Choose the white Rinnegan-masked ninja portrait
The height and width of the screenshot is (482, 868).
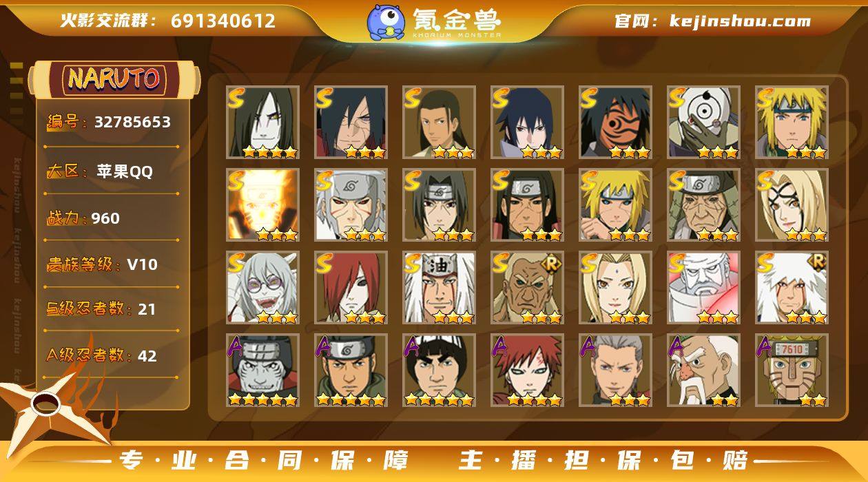(703, 122)
